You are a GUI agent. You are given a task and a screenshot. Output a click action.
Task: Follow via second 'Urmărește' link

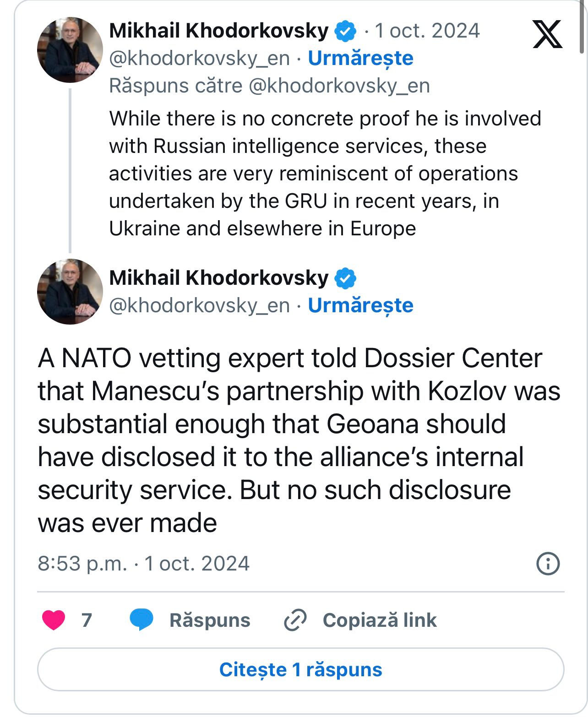(x=360, y=305)
